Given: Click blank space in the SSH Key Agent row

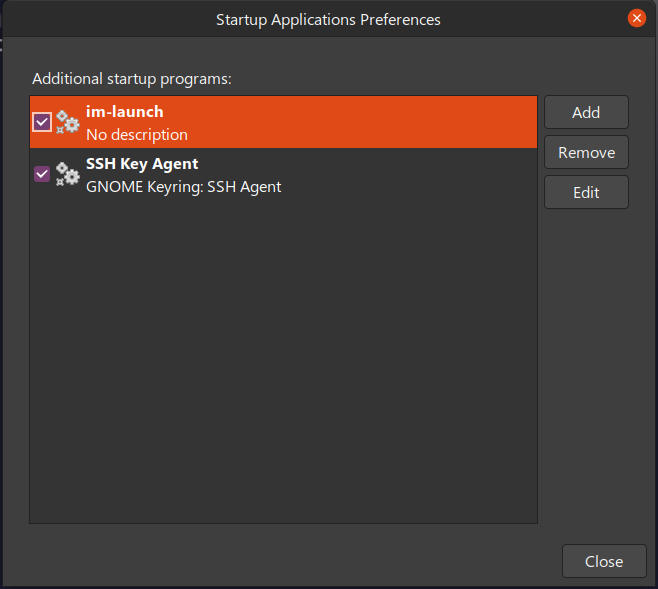Looking at the screenshot, I should tap(407, 174).
